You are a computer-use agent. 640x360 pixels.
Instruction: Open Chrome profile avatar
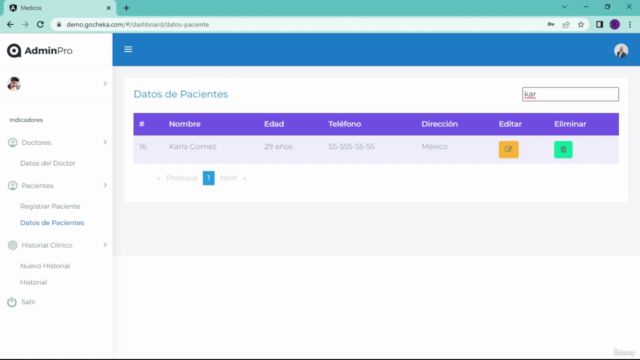[x=614, y=24]
